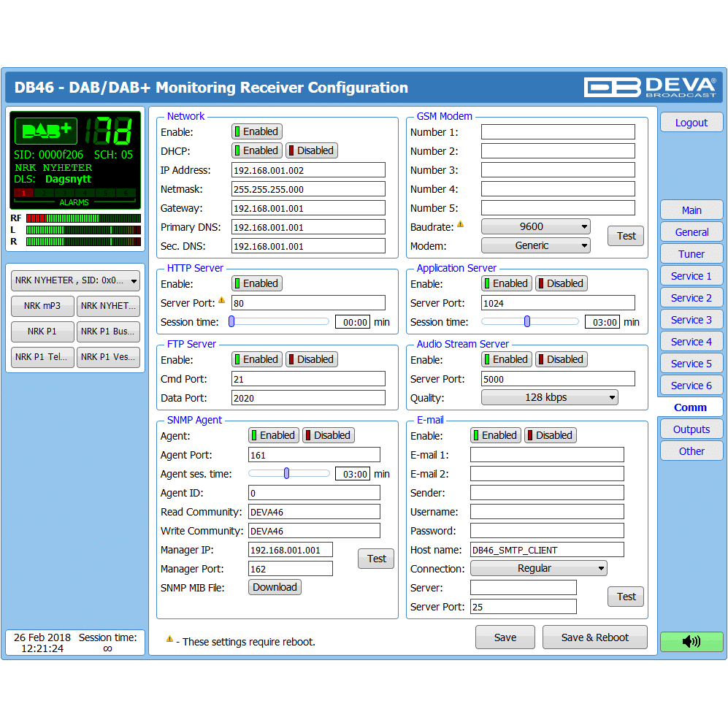
Task: Enable the SNMP Agent
Action: [274, 435]
